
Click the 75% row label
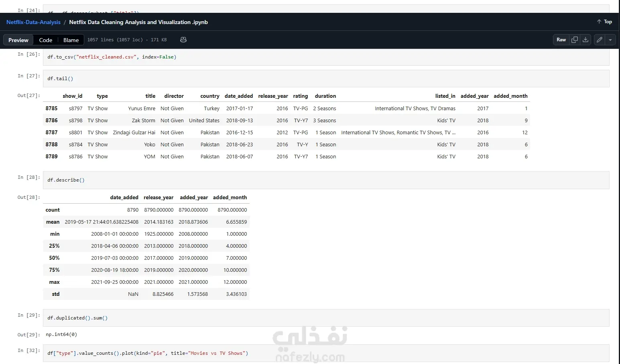point(54,270)
